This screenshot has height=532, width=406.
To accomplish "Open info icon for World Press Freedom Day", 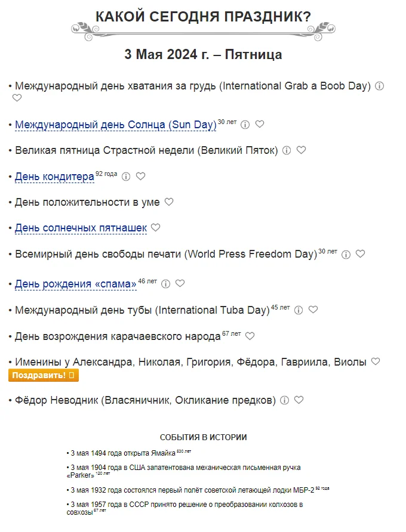I will click(346, 254).
